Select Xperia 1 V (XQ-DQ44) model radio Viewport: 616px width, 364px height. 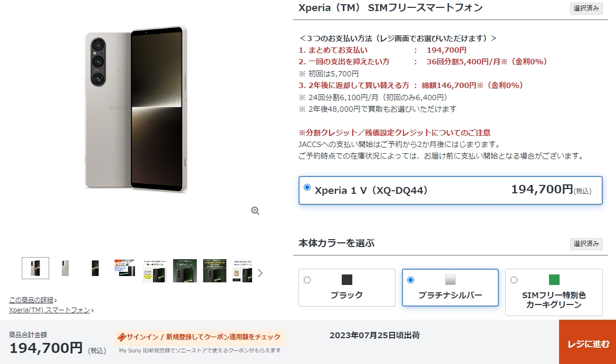point(307,188)
